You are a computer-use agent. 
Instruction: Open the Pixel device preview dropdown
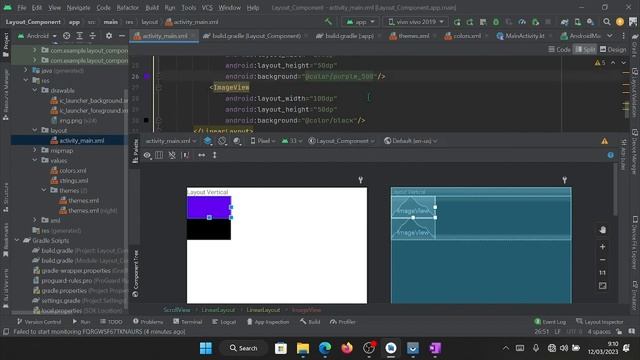click(263, 141)
